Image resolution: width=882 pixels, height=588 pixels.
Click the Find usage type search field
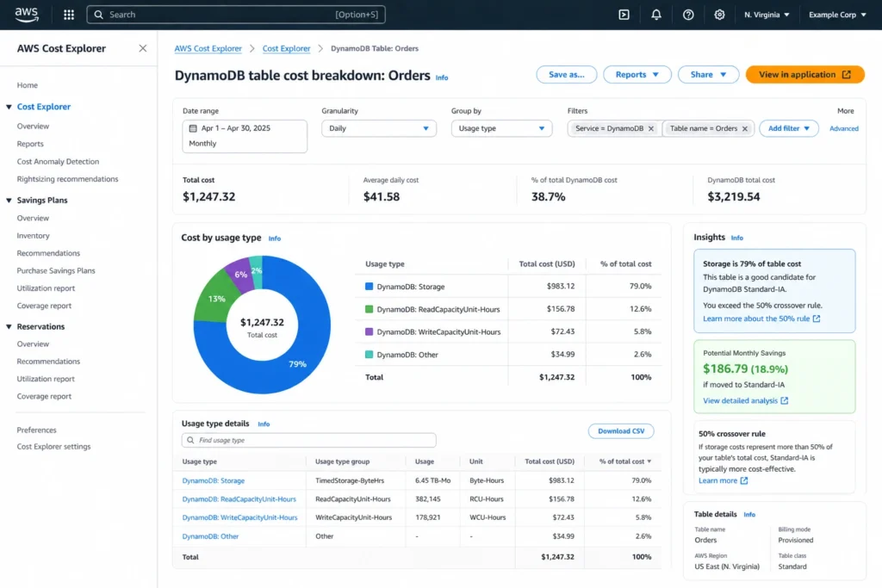coord(307,439)
